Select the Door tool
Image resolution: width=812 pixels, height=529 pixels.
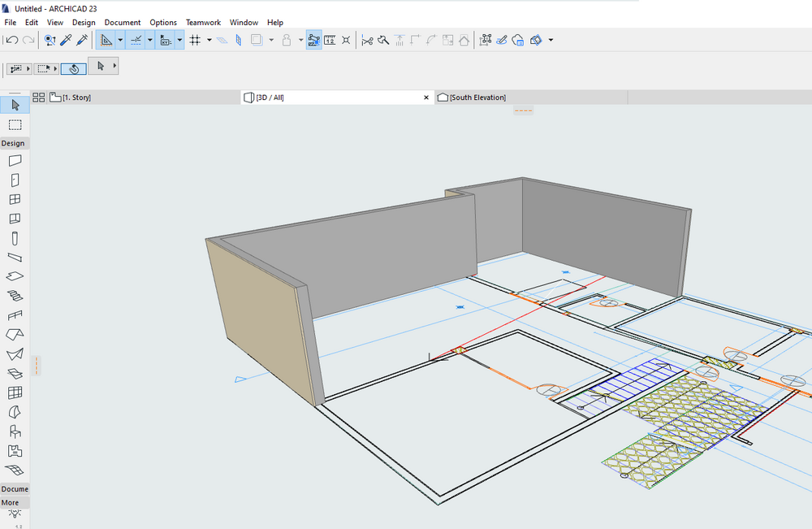pos(15,180)
